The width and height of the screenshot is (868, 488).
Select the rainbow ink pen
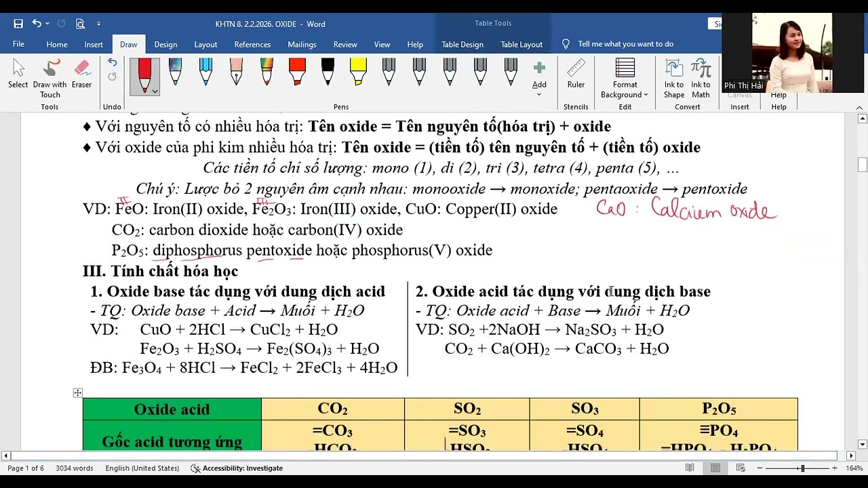267,72
